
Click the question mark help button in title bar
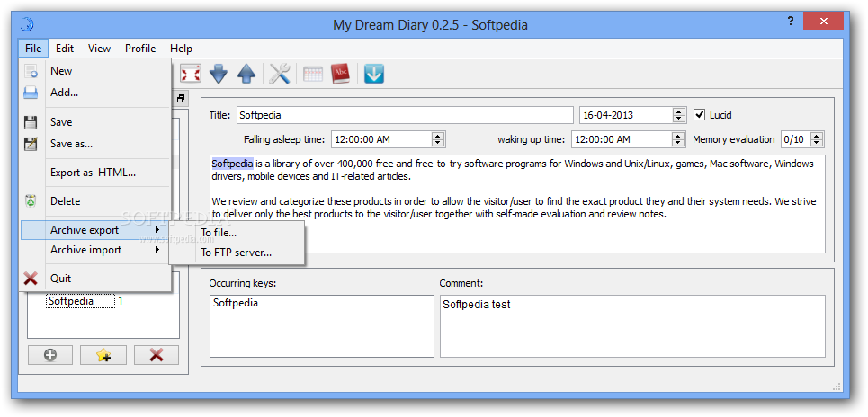790,21
